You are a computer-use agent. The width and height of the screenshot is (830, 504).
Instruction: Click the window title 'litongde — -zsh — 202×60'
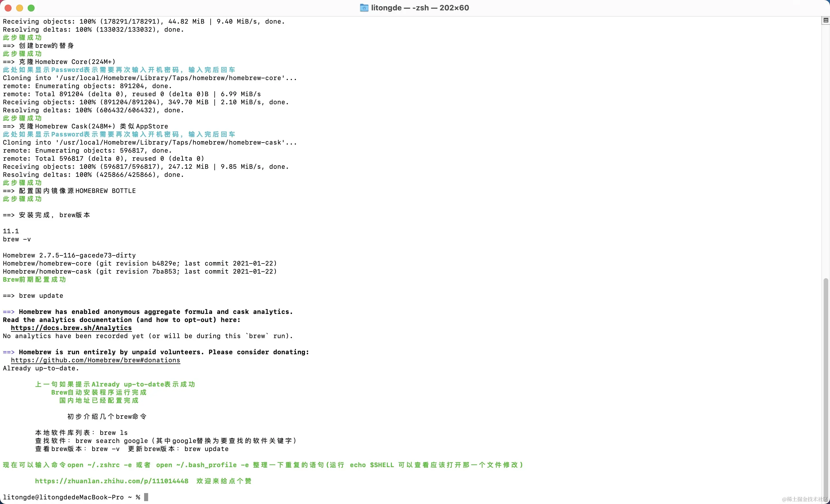pos(420,8)
